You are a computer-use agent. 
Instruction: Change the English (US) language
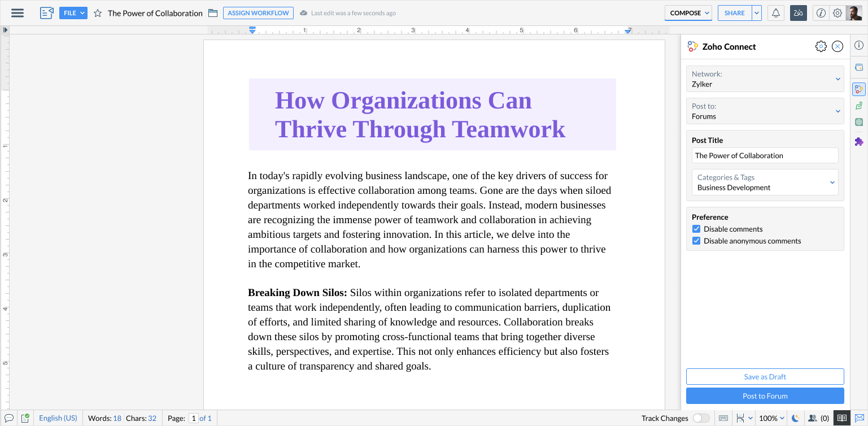(58, 418)
